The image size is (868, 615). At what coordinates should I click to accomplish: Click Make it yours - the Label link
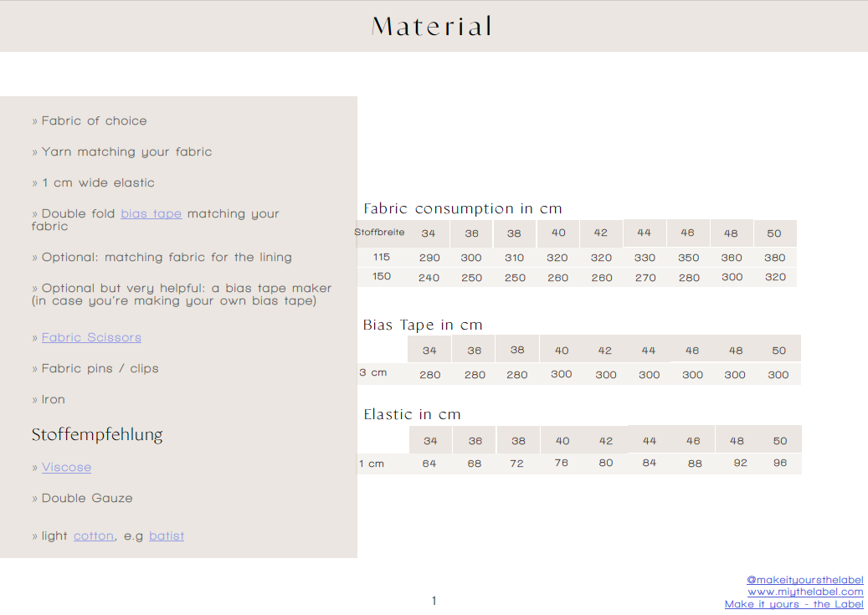point(794,604)
